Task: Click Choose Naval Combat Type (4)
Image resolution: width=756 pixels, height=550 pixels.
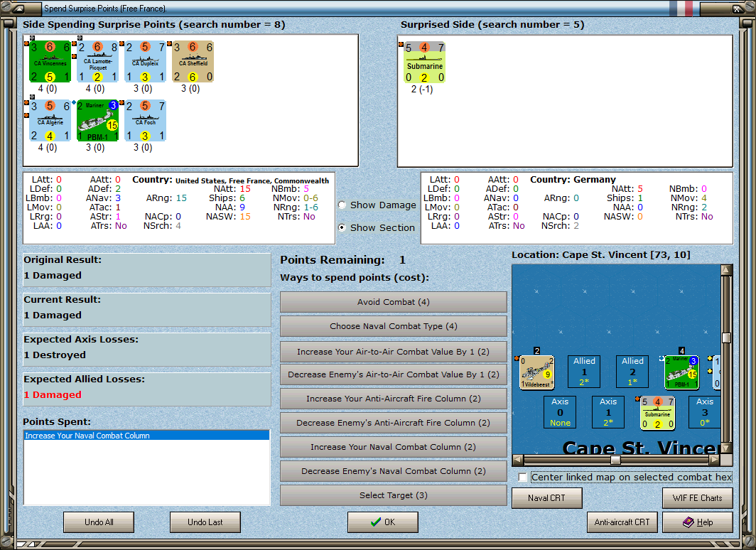Action: [394, 326]
